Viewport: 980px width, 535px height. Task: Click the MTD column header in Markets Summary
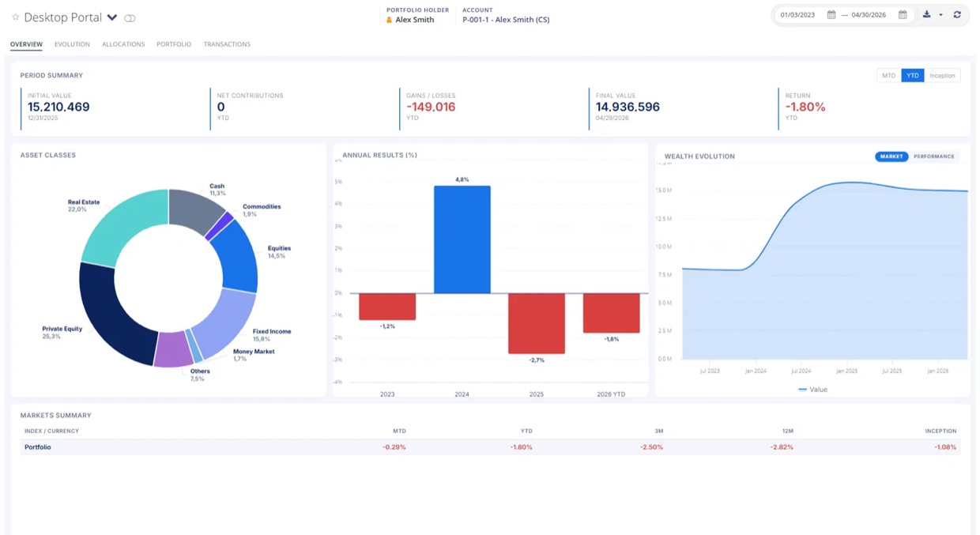tap(399, 431)
